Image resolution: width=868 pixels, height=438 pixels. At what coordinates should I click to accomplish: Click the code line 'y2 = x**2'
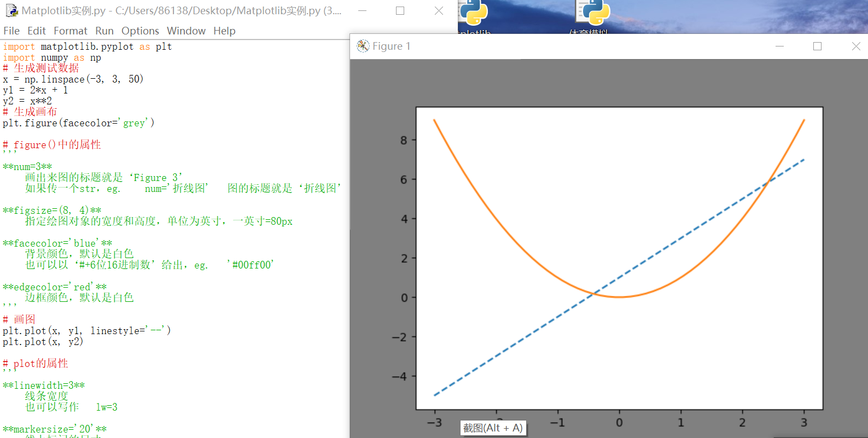(27, 101)
